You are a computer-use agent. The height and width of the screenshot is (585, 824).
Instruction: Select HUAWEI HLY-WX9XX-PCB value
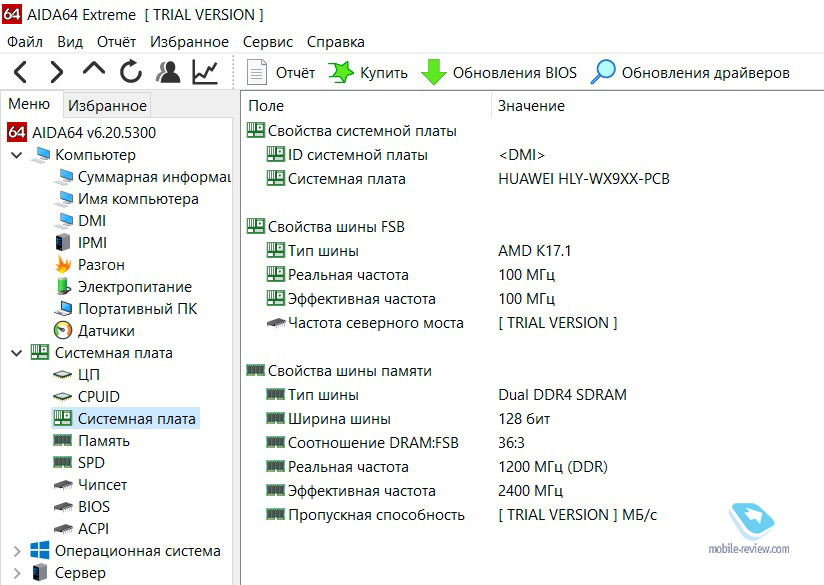pos(584,179)
